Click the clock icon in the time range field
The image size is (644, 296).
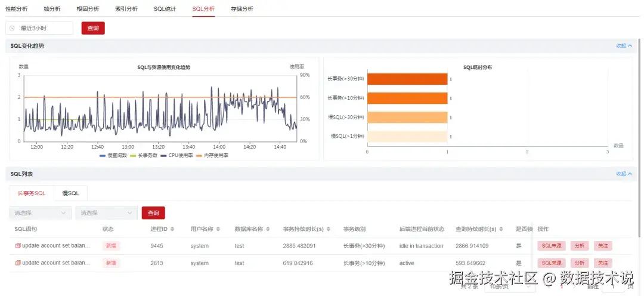12,28
